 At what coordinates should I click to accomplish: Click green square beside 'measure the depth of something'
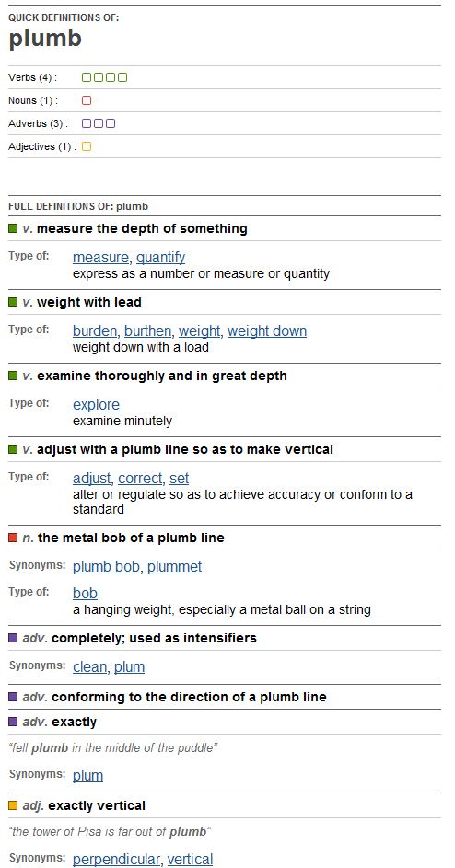point(13,228)
